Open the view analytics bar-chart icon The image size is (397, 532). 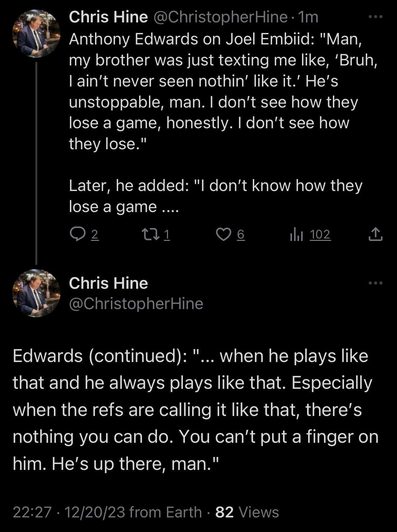pos(296,234)
